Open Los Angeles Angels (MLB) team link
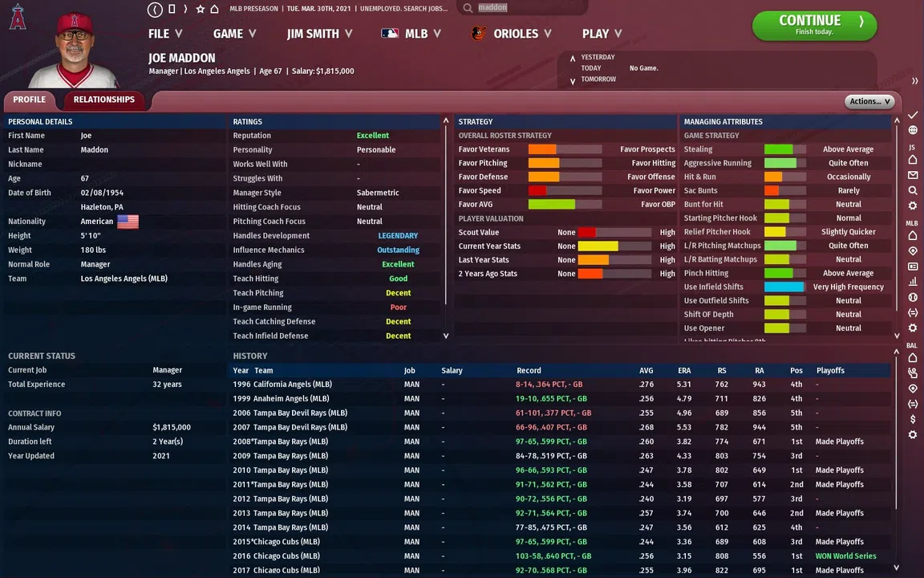 [x=124, y=279]
